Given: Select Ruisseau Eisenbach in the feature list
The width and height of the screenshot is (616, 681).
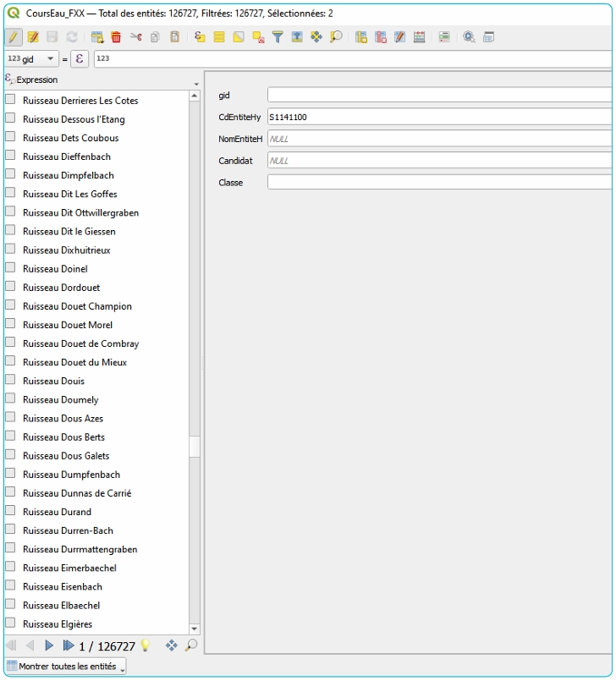Looking at the screenshot, I should click(x=62, y=586).
